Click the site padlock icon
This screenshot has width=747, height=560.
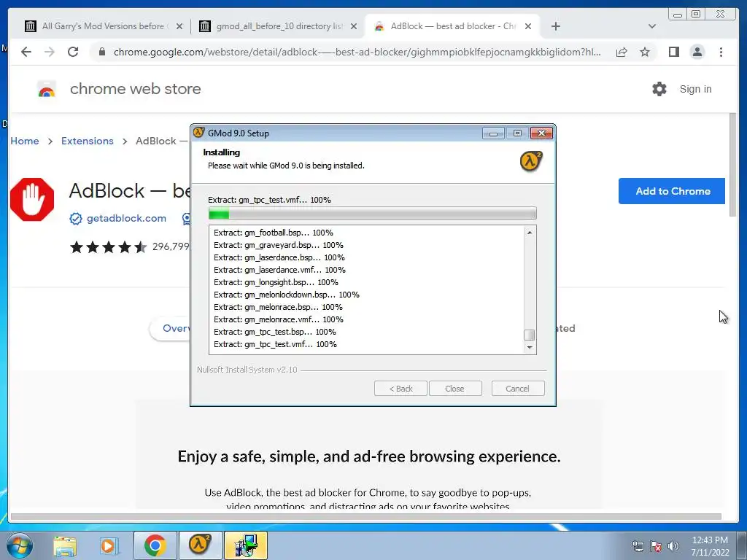pos(101,52)
